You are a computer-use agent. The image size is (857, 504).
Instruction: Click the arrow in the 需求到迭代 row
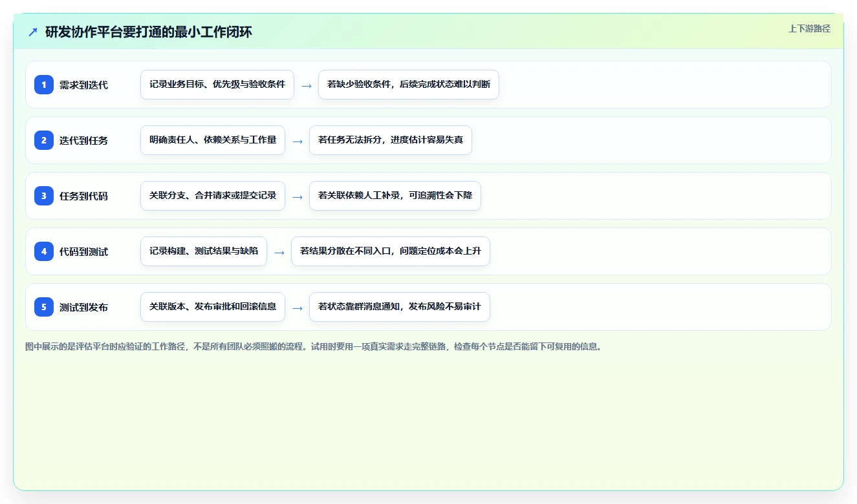pos(307,85)
